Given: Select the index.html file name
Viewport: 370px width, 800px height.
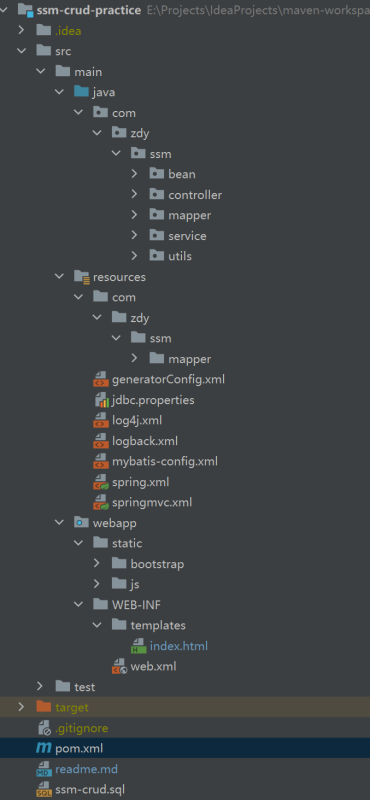Looking at the screenshot, I should [x=179, y=646].
